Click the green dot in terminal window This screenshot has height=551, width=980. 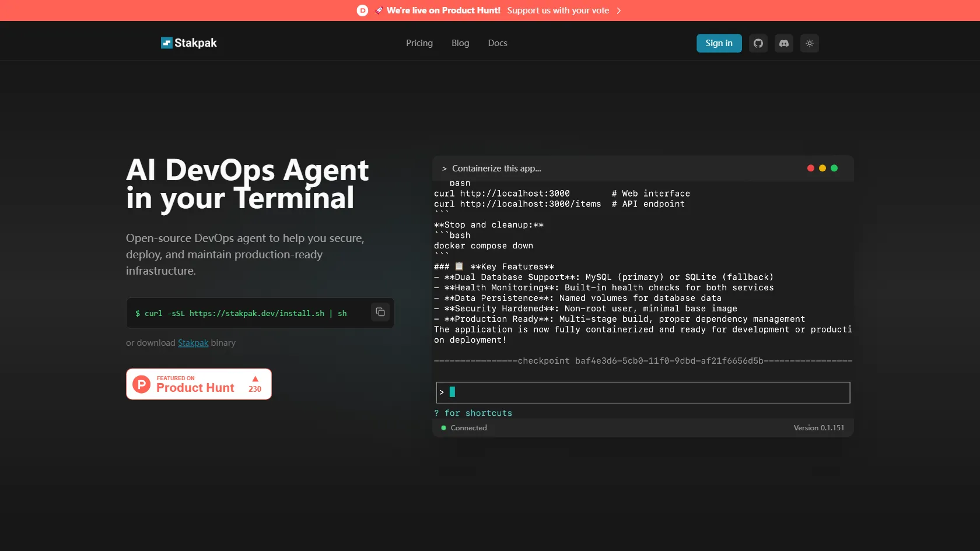coord(834,169)
